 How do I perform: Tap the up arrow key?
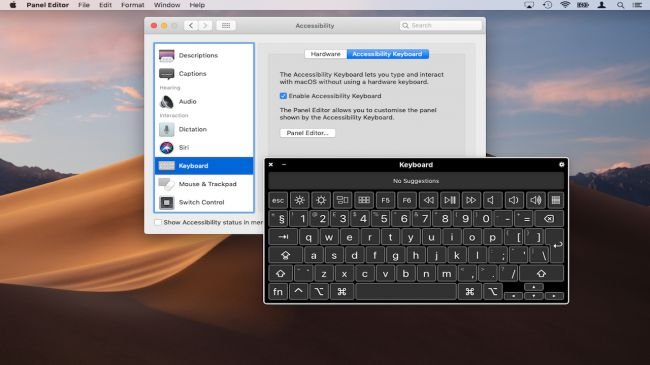pos(534,287)
